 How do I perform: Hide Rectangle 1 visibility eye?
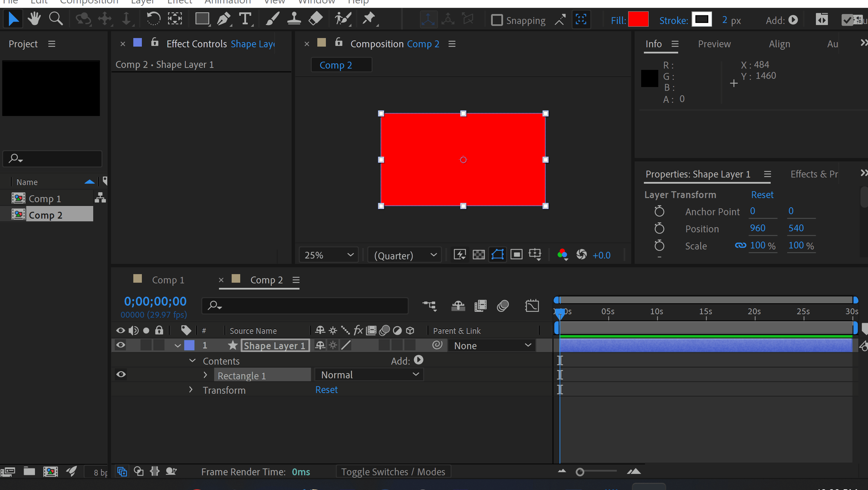(x=121, y=375)
